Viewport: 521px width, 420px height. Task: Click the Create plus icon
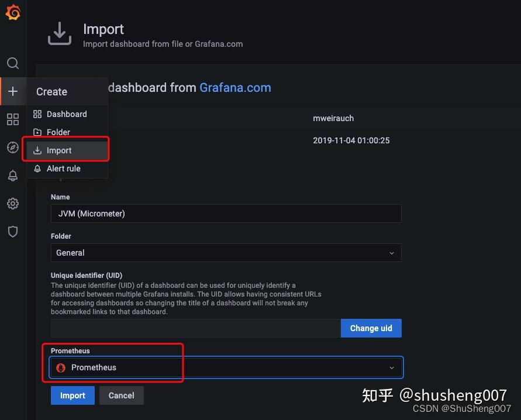(12, 91)
